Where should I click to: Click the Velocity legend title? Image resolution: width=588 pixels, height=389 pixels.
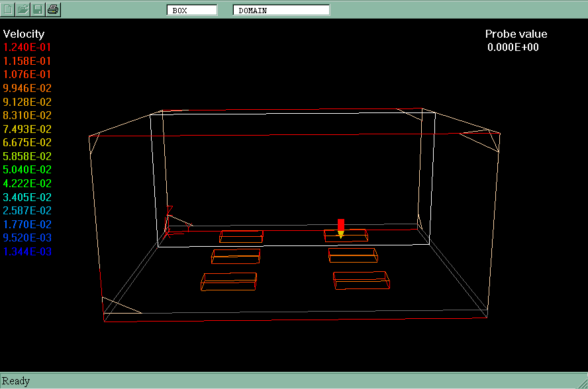24,34
